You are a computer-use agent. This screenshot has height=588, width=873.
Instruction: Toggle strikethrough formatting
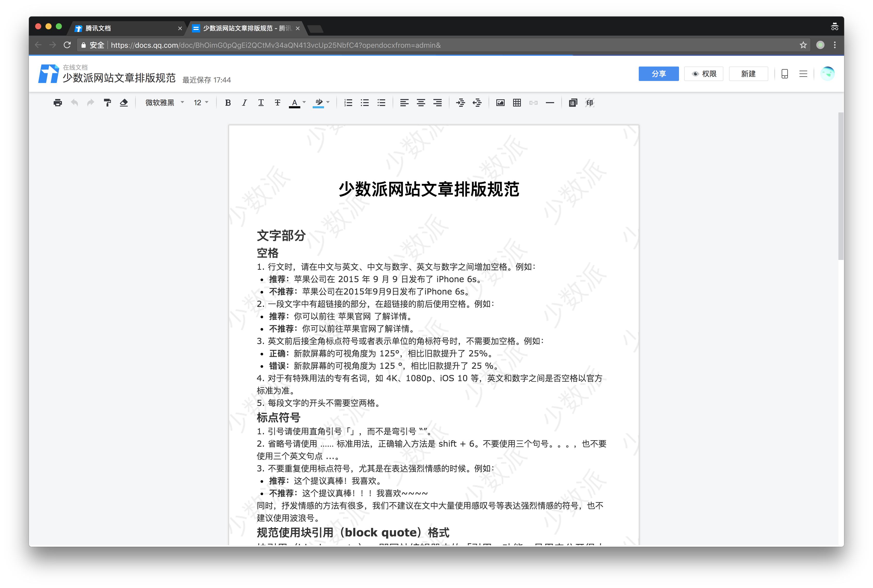pos(277,103)
